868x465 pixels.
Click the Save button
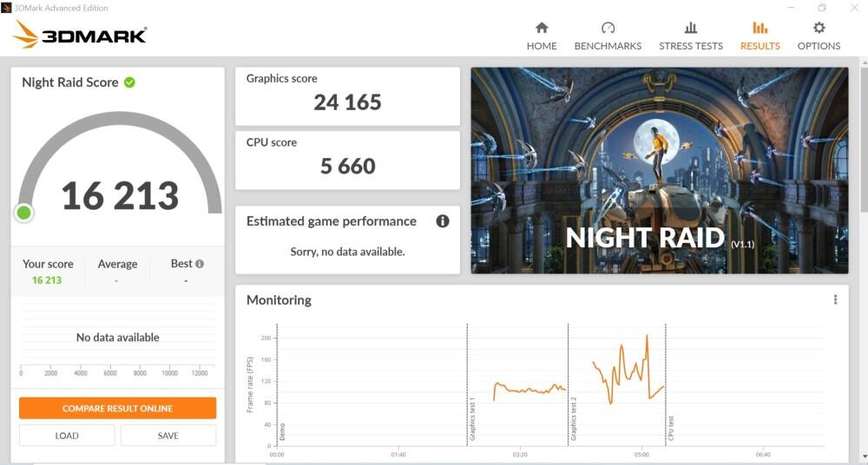click(x=168, y=436)
